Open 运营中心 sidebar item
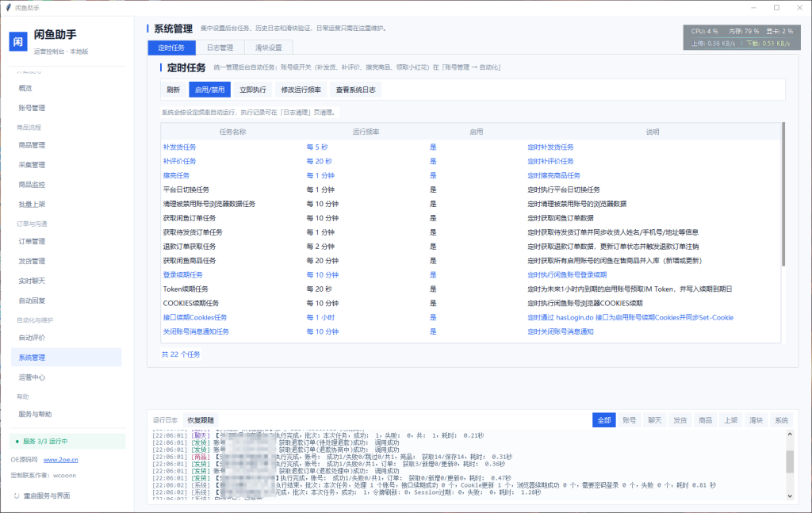This screenshot has height=513, width=812. click(x=67, y=377)
